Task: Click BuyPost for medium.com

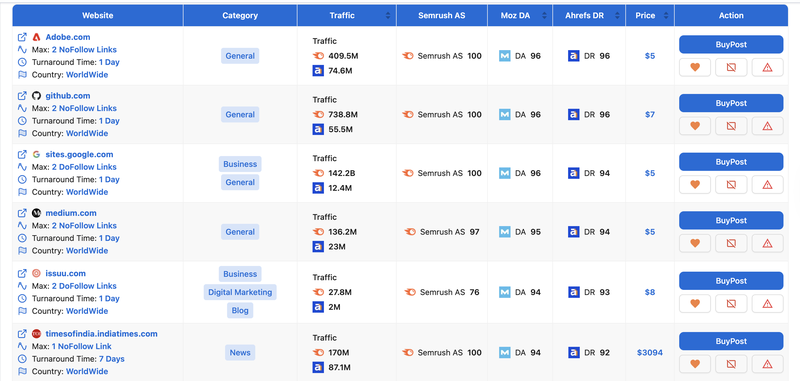Action: tap(731, 220)
